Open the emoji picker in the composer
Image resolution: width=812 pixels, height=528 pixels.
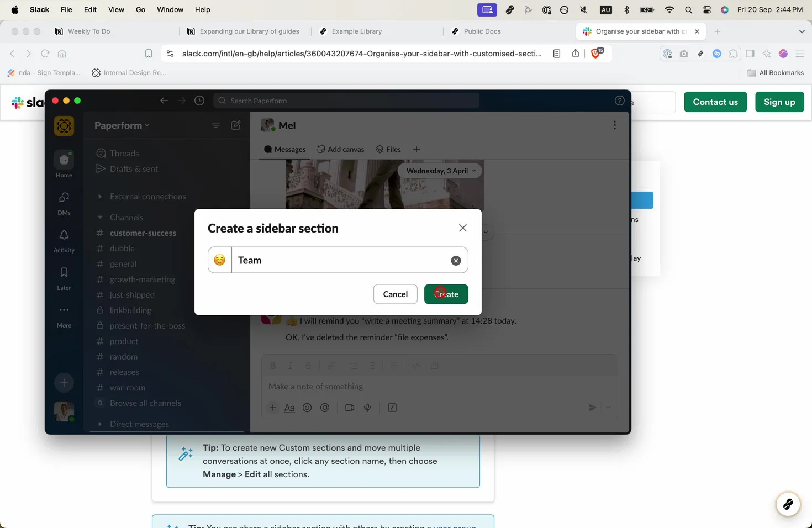307,408
